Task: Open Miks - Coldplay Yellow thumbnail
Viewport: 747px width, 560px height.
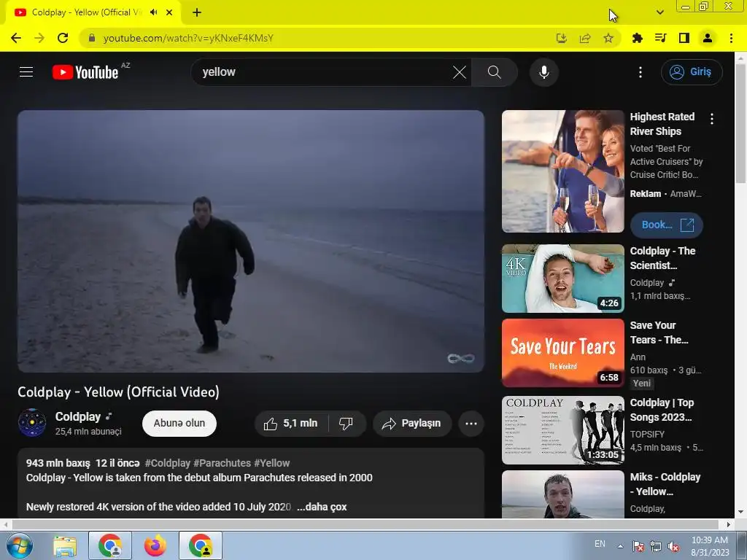Action: coord(562,494)
